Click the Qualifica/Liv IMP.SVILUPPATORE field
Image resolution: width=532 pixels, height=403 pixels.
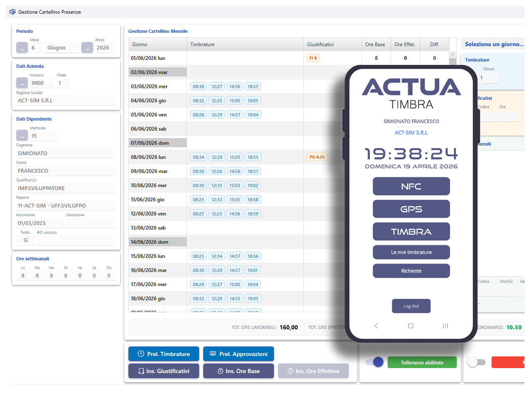(66, 188)
